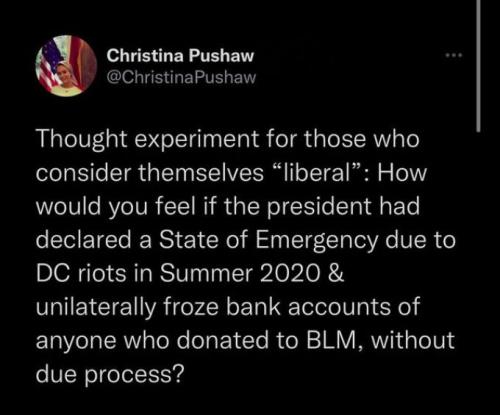Click the quoted word "liberal" in the tweet

click(x=317, y=172)
